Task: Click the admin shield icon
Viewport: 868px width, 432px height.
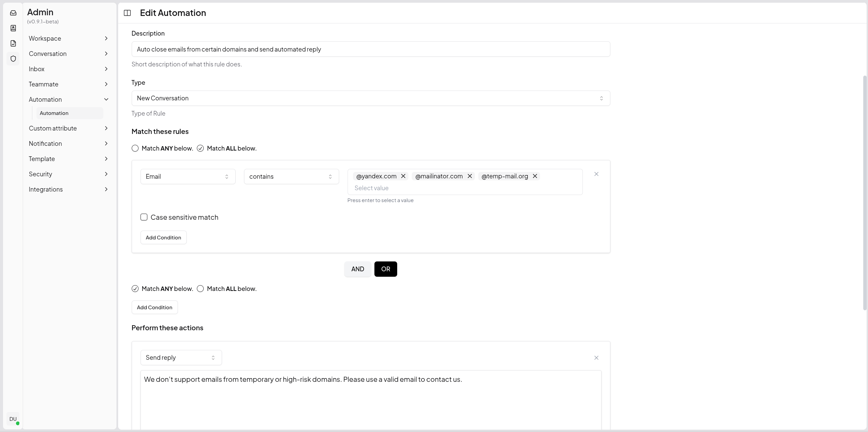Action: click(13, 59)
